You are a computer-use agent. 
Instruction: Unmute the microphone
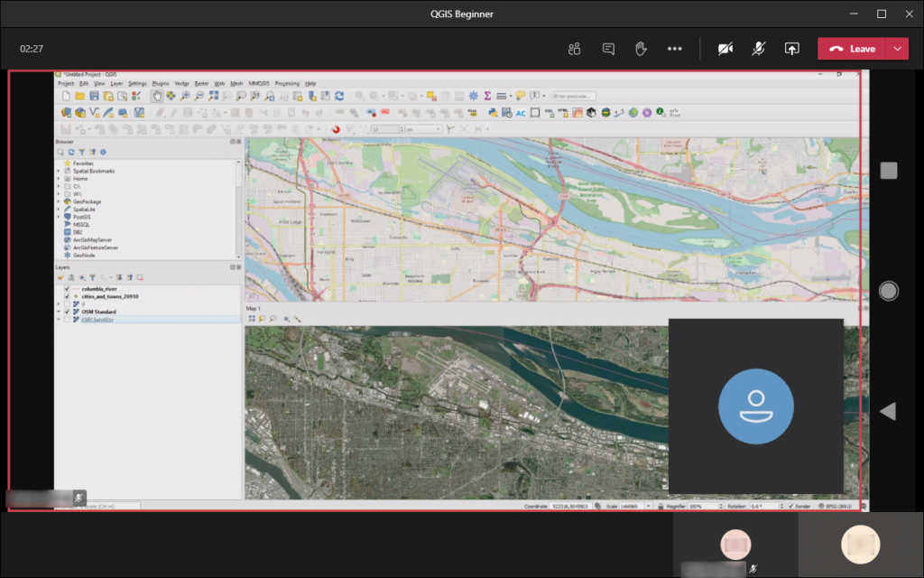pos(758,49)
